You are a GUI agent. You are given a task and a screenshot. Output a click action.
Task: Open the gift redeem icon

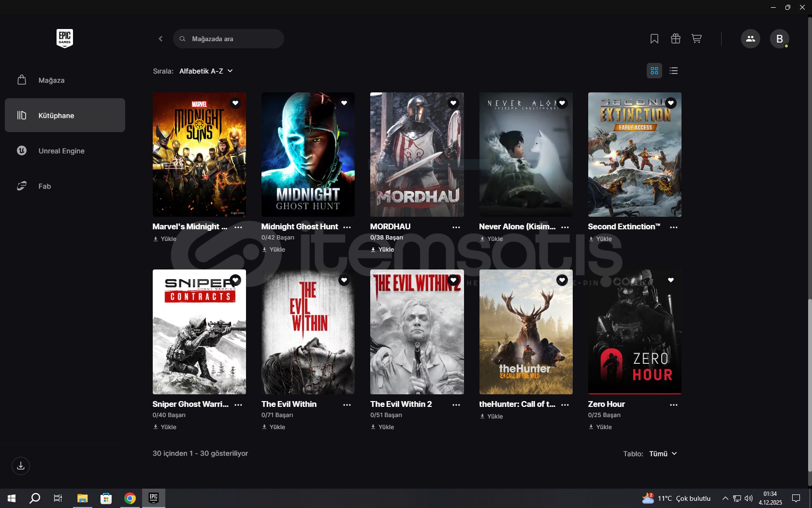tap(676, 39)
